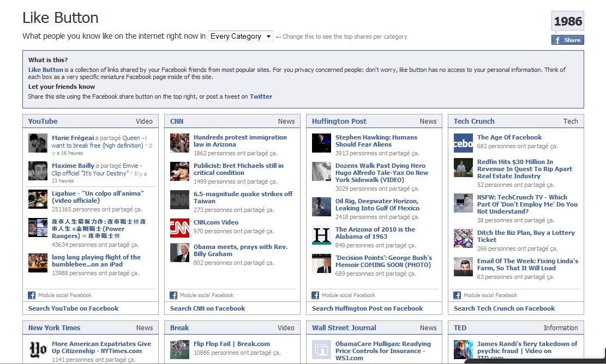Open the Wall Street Journal title link

tap(344, 327)
